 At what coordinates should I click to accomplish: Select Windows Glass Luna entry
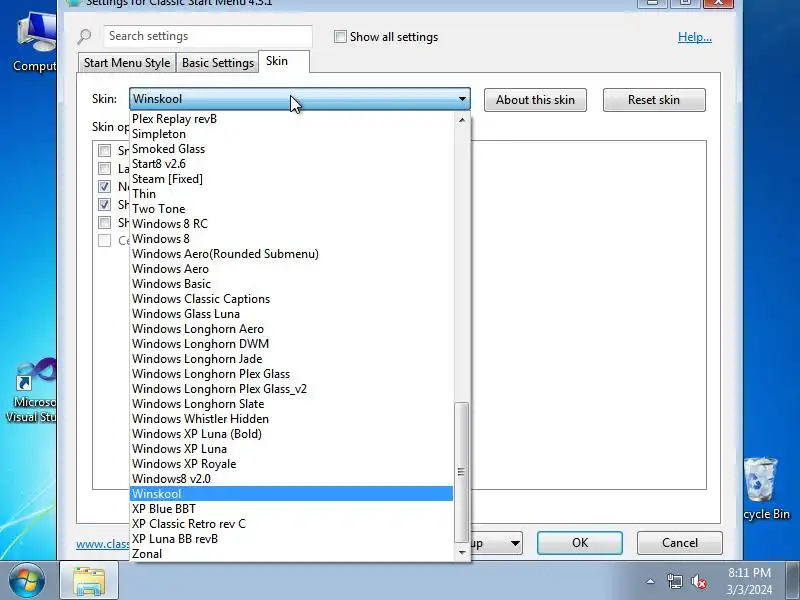pos(292,314)
